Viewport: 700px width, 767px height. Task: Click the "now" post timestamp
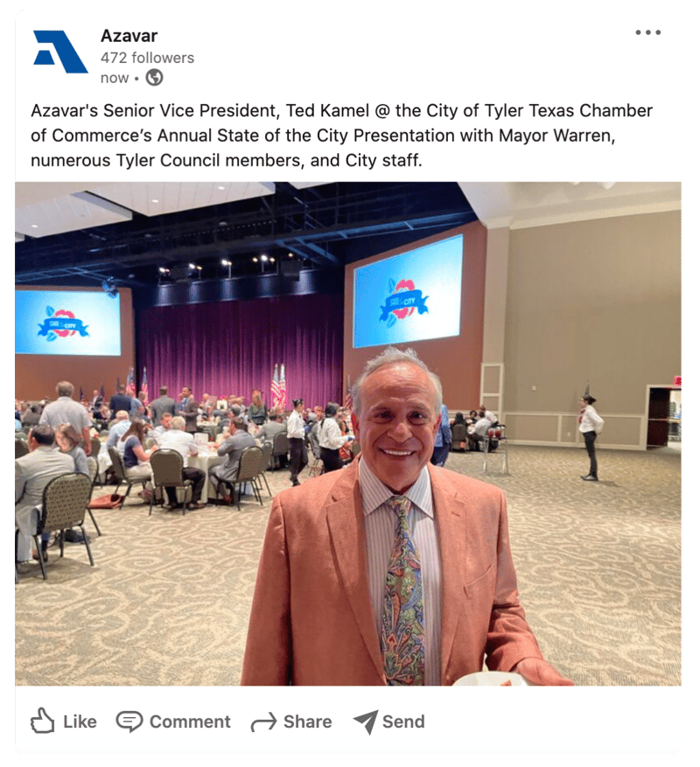115,78
